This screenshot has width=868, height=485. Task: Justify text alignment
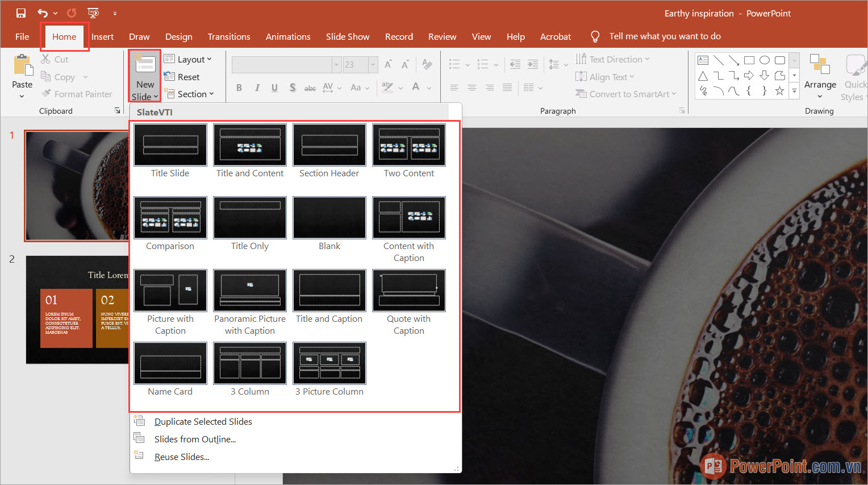point(507,88)
